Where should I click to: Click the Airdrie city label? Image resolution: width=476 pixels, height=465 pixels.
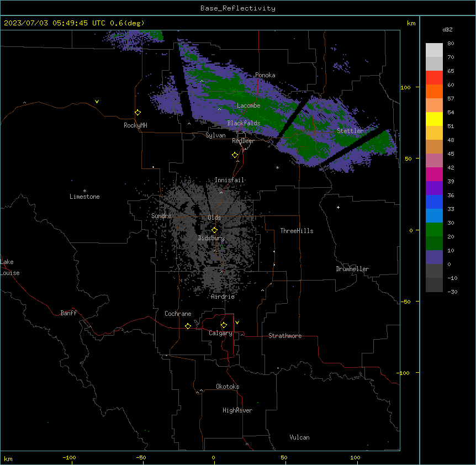click(223, 297)
